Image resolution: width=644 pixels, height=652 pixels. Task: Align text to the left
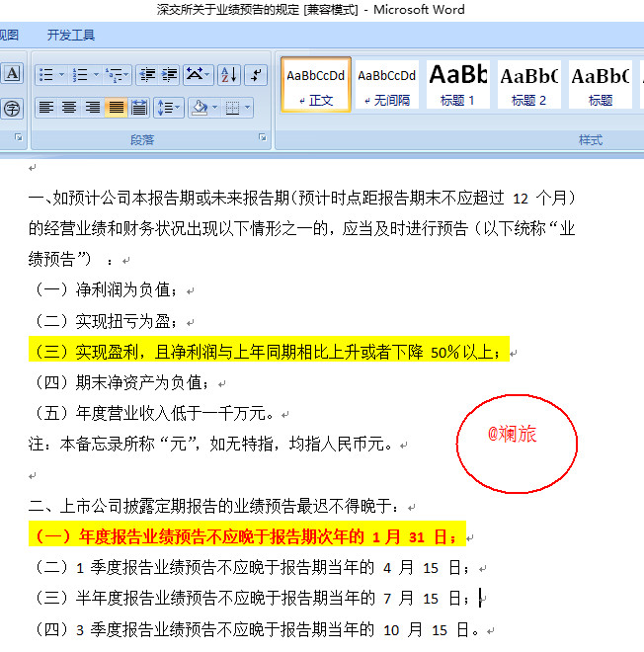(x=45, y=108)
